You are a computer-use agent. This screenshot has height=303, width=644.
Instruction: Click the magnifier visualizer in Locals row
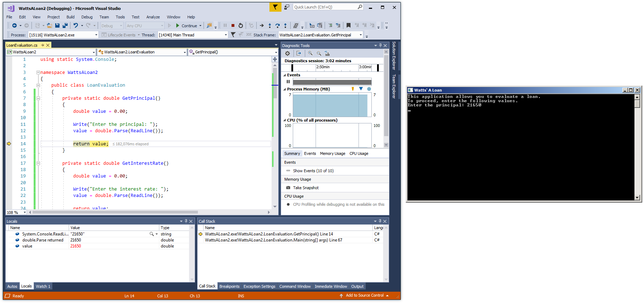[x=152, y=234]
